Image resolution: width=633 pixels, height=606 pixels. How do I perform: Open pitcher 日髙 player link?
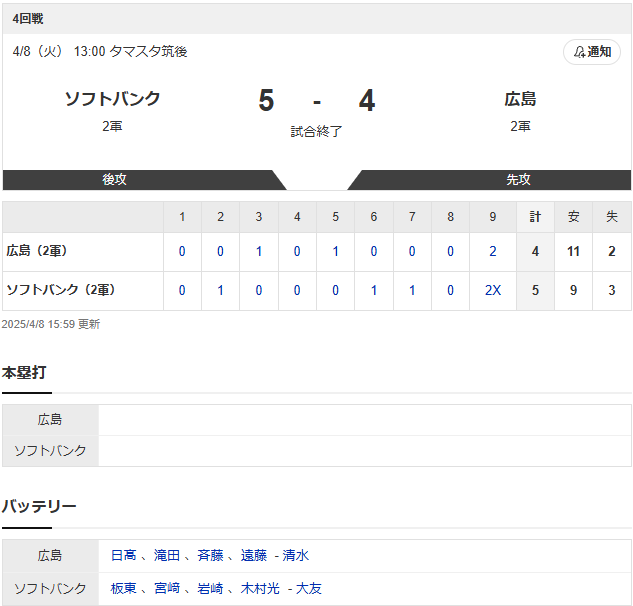pos(124,555)
